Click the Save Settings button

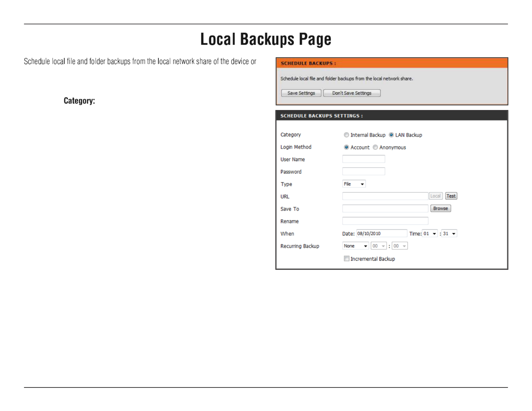(x=301, y=93)
